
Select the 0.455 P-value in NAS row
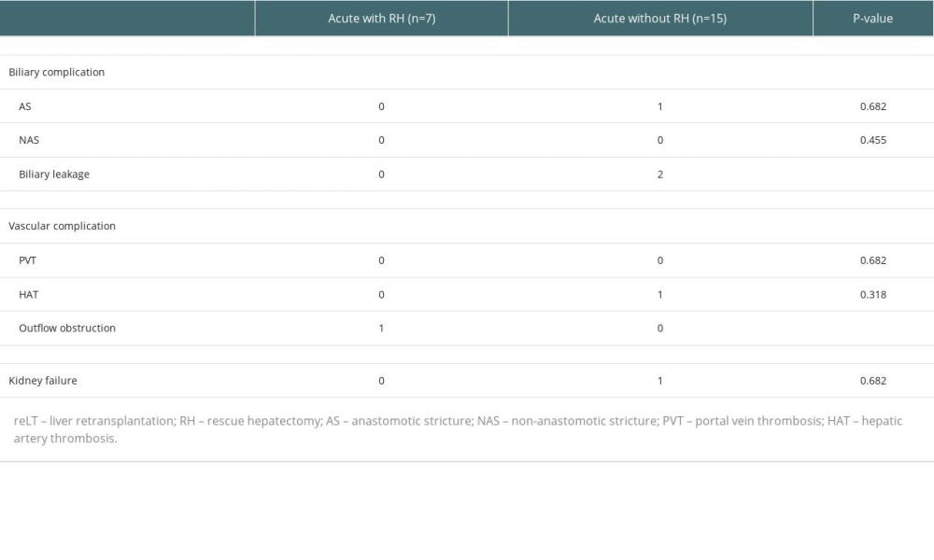pyautogui.click(x=872, y=140)
